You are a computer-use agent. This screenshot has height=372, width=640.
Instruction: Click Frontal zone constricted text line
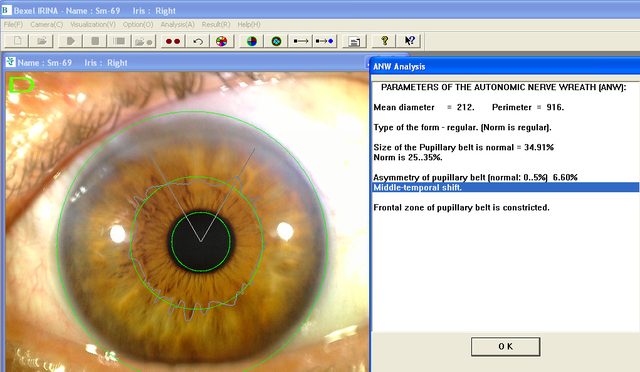[461, 207]
